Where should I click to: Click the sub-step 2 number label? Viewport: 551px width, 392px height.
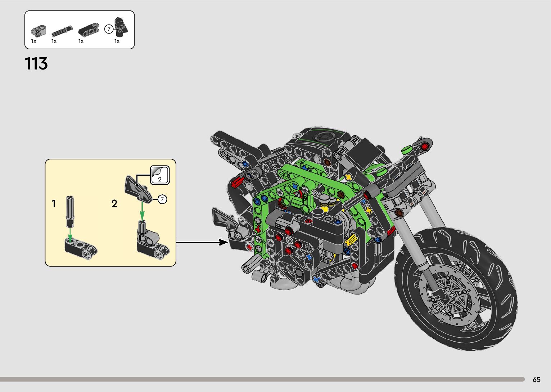pos(114,204)
